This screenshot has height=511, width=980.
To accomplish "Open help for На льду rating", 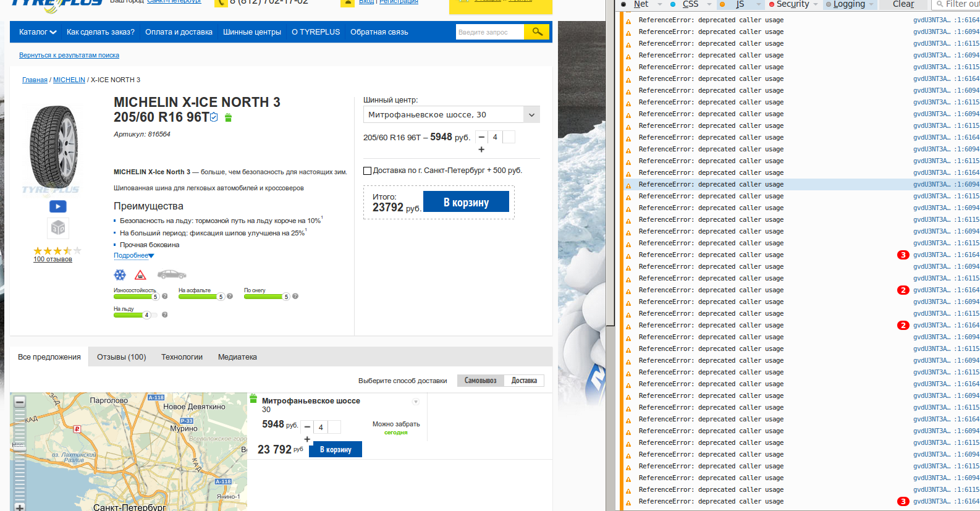I will point(165,315).
